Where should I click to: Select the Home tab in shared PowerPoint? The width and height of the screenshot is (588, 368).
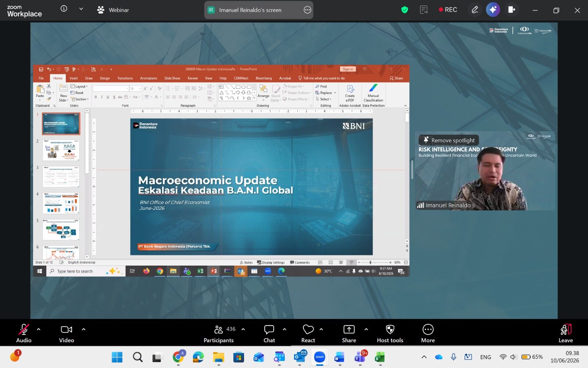[x=58, y=78]
